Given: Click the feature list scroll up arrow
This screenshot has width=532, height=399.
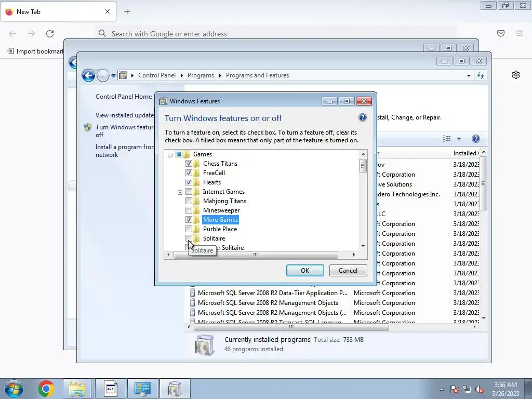Looking at the screenshot, I should 363,154.
